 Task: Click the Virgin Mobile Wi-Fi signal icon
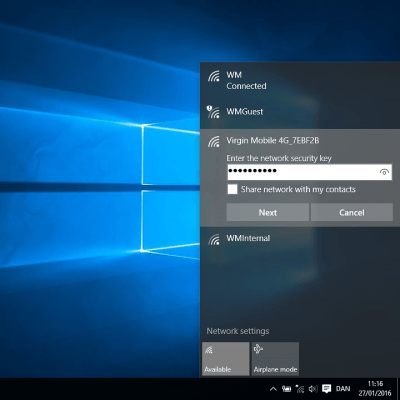tap(214, 141)
